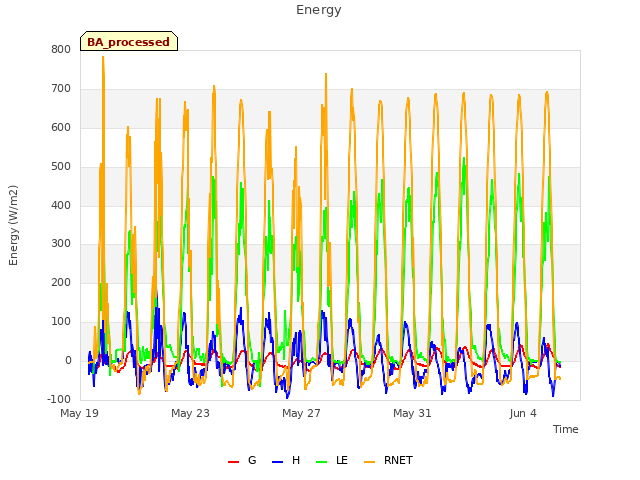Image resolution: width=640 pixels, height=480 pixels.
Task: Click the 500 y-axis tick label
Action: pyautogui.click(x=61, y=167)
